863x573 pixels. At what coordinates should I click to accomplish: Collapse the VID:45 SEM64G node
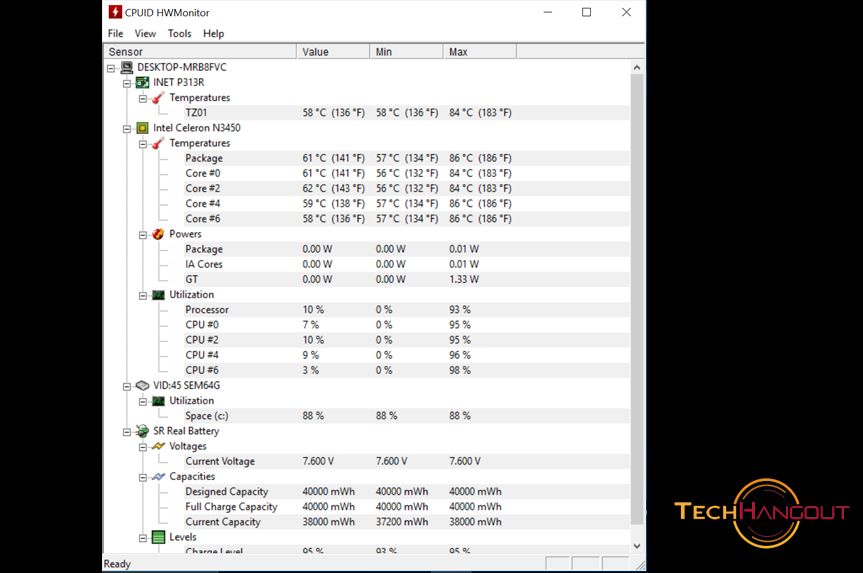tap(127, 386)
